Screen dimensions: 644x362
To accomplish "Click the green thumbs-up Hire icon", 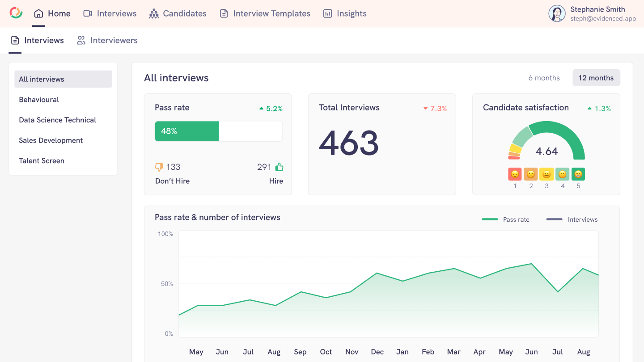I will tap(280, 167).
